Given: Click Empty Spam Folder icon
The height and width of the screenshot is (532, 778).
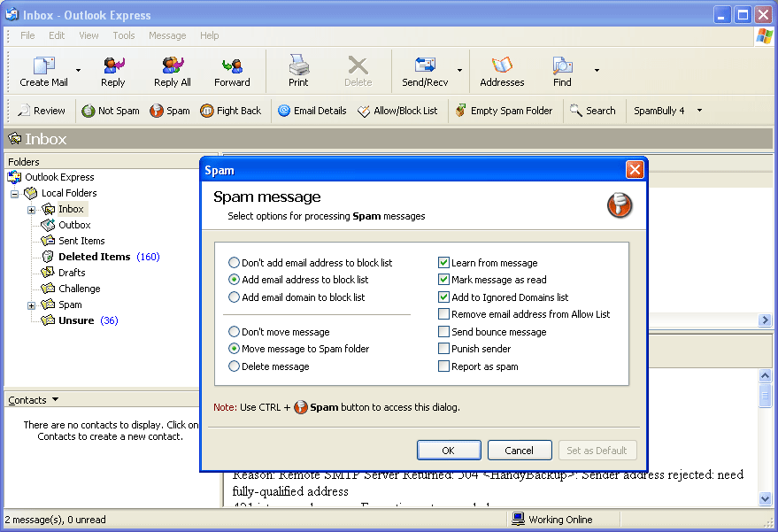Looking at the screenshot, I should pos(461,110).
